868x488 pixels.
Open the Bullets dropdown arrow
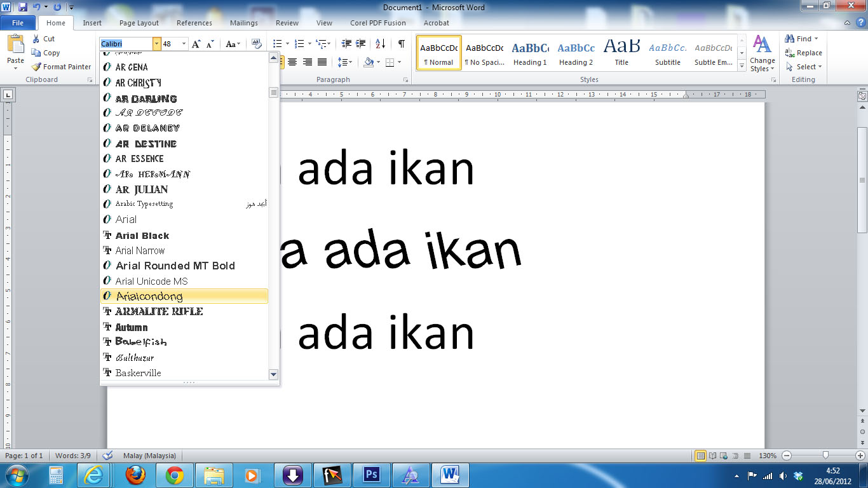[287, 44]
